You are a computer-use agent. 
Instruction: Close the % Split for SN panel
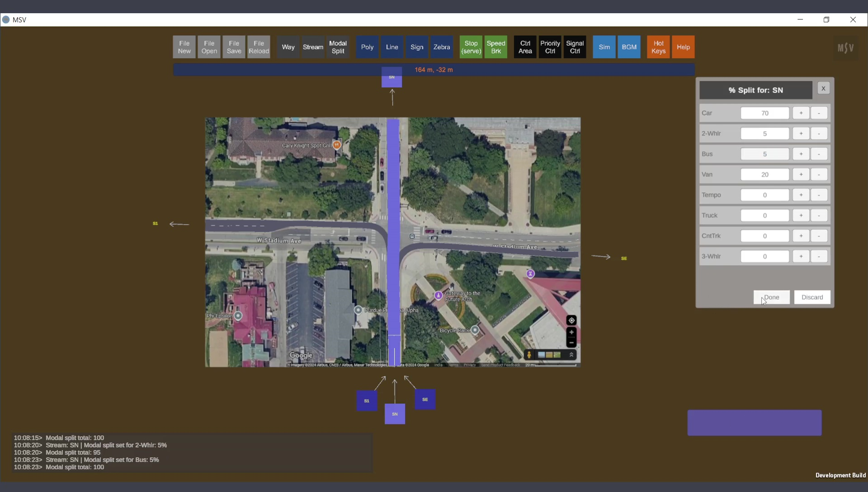pos(823,89)
